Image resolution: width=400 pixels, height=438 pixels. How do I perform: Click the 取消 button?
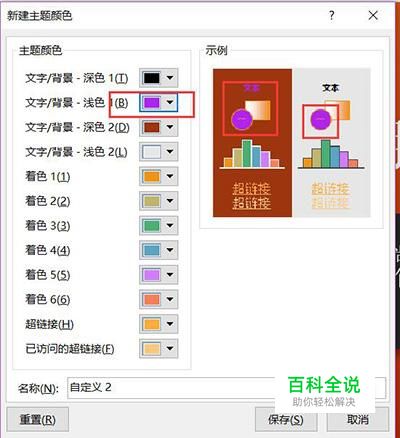(x=357, y=420)
